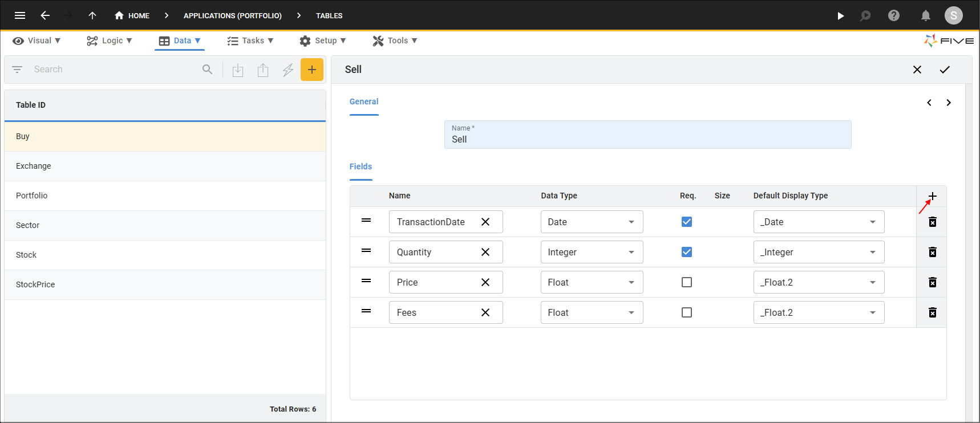Go to next record with right chevron
Image resolution: width=980 pixels, height=423 pixels.
pos(949,103)
